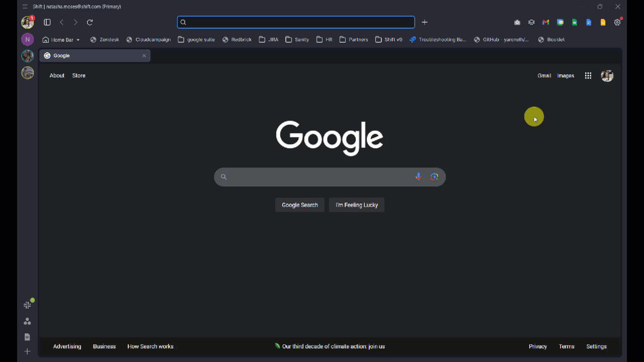
Task: Go back with the left arrow
Action: click(61, 22)
